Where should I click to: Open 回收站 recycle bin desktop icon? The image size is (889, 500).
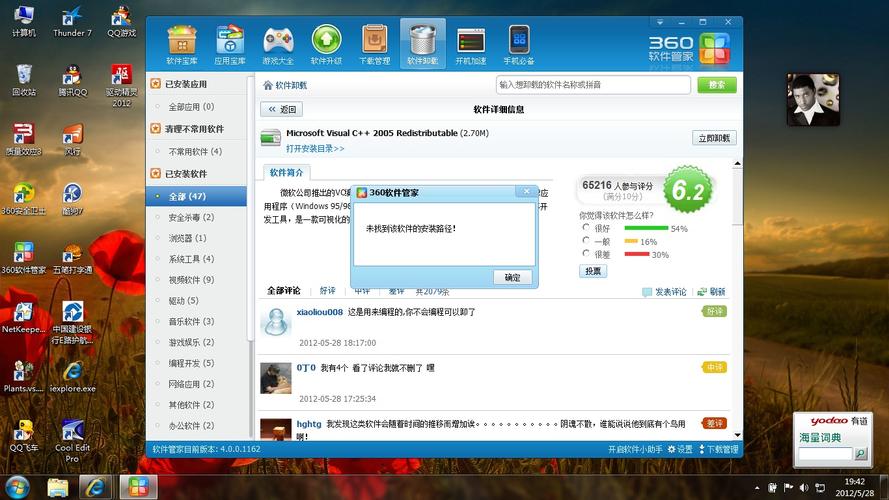point(24,80)
